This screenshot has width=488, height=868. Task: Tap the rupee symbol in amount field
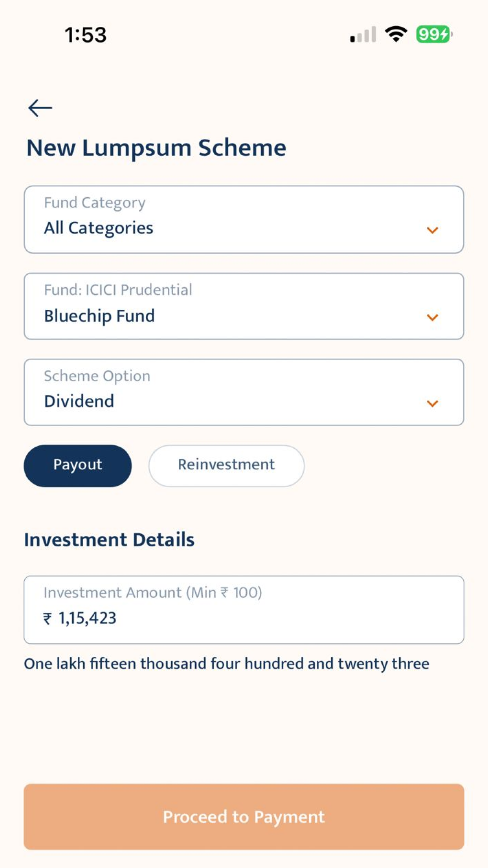tap(48, 618)
